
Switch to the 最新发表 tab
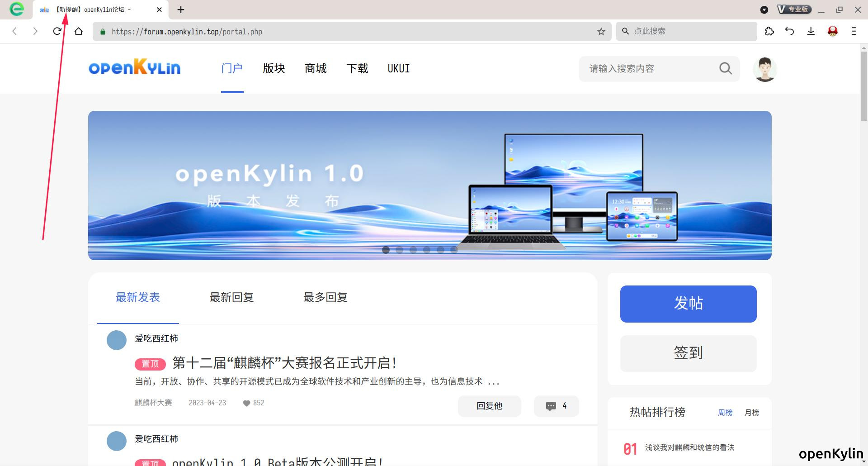tap(138, 297)
